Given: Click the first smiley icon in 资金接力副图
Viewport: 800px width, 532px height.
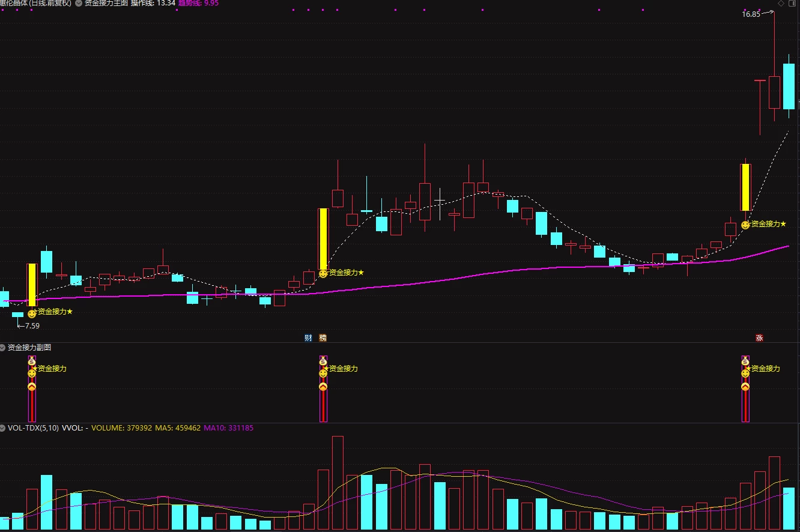Looking at the screenshot, I should (32, 373).
